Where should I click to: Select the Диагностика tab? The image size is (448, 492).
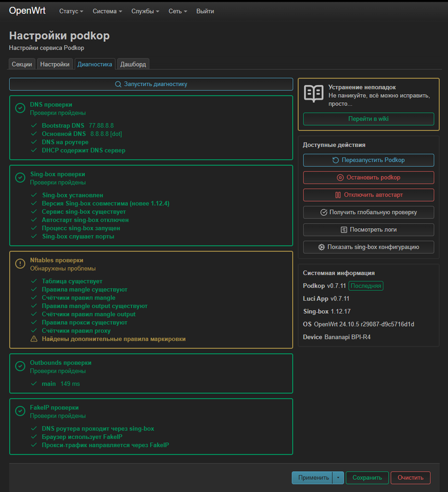pyautogui.click(x=95, y=64)
